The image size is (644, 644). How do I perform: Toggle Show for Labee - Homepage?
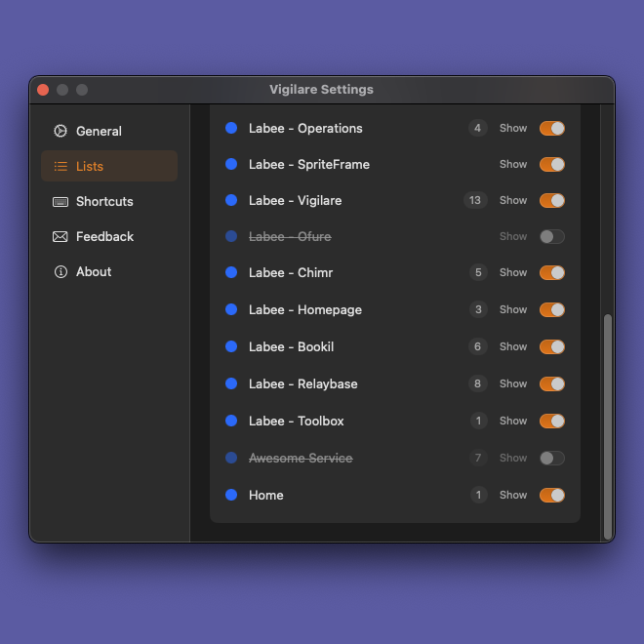[552, 309]
